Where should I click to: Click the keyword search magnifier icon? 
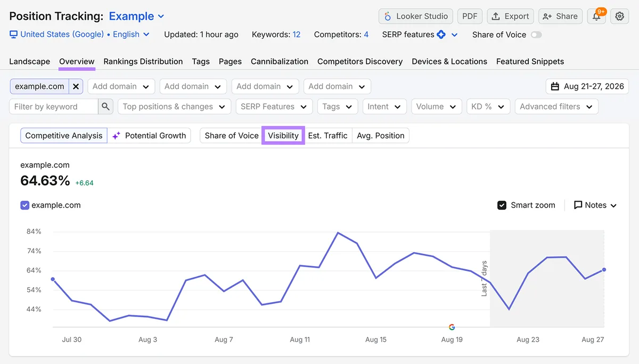click(x=105, y=106)
